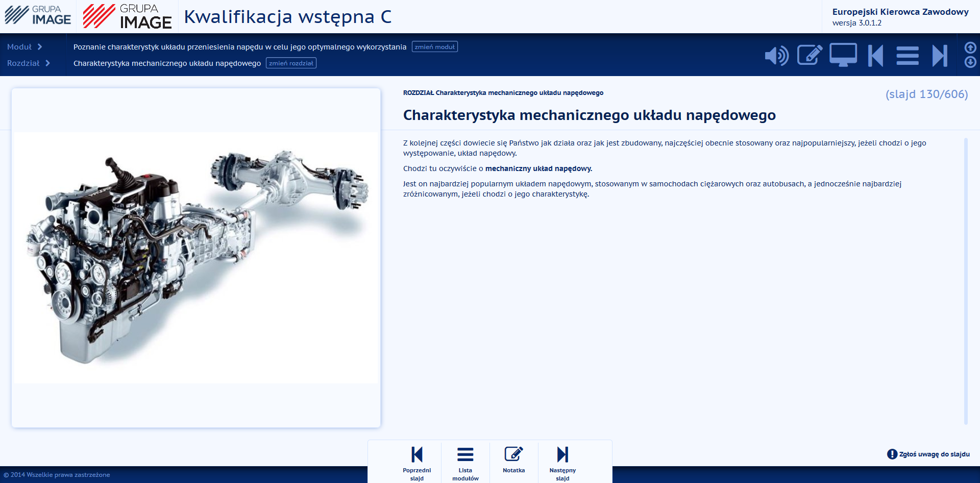The width and height of the screenshot is (980, 483).
Task: Report slide issue via 'Zgłoś uwagę do slajdu'
Action: pyautogui.click(x=928, y=454)
